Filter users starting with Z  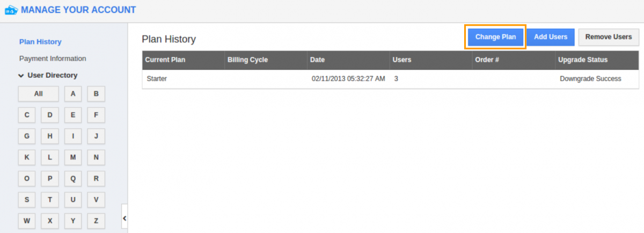[96, 221]
